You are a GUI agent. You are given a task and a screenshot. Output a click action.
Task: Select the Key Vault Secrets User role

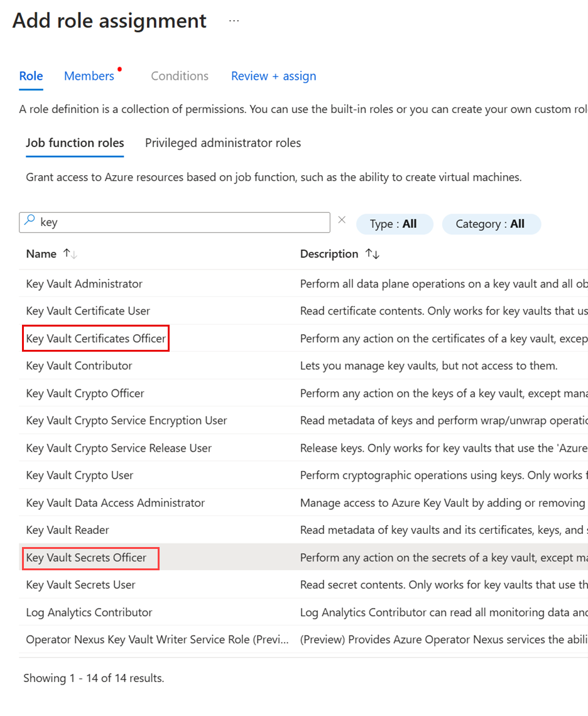81,585
